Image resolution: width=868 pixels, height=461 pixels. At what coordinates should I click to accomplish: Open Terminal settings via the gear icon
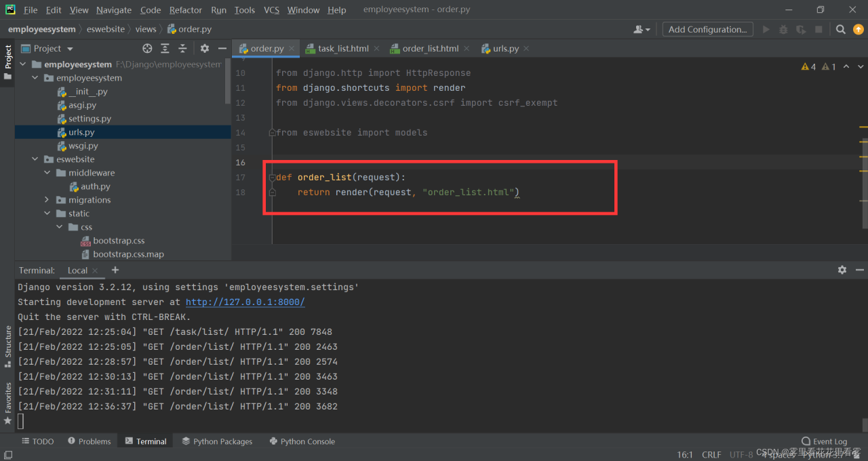842,270
